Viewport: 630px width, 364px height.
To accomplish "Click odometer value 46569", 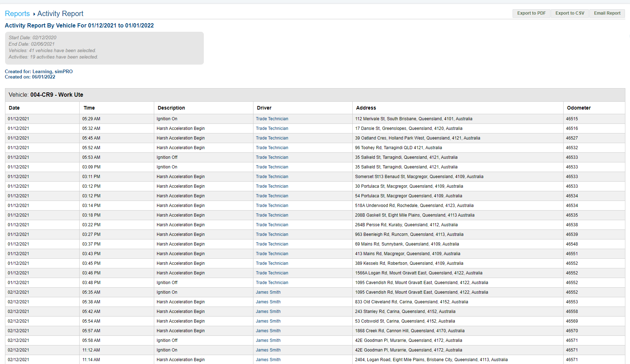I will click(572, 321).
